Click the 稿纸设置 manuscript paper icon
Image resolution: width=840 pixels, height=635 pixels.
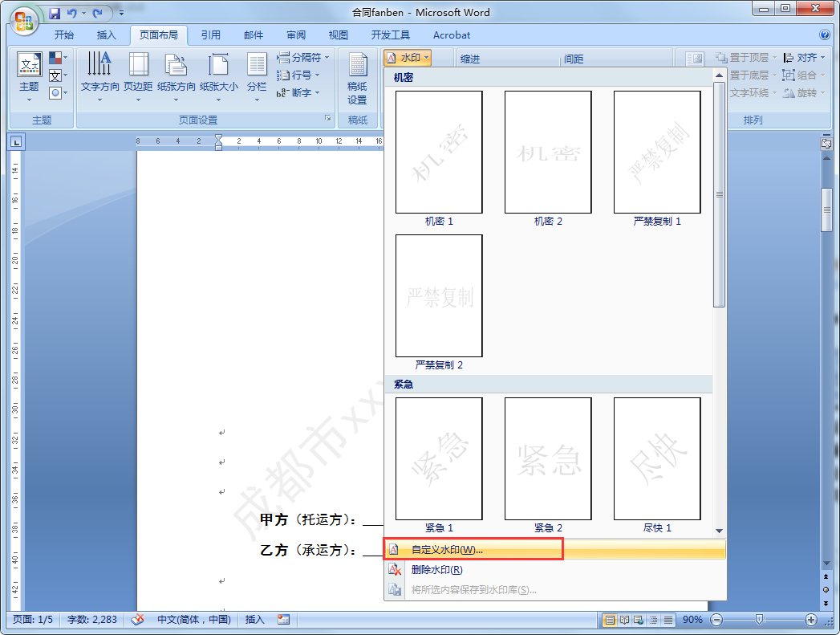(x=357, y=78)
